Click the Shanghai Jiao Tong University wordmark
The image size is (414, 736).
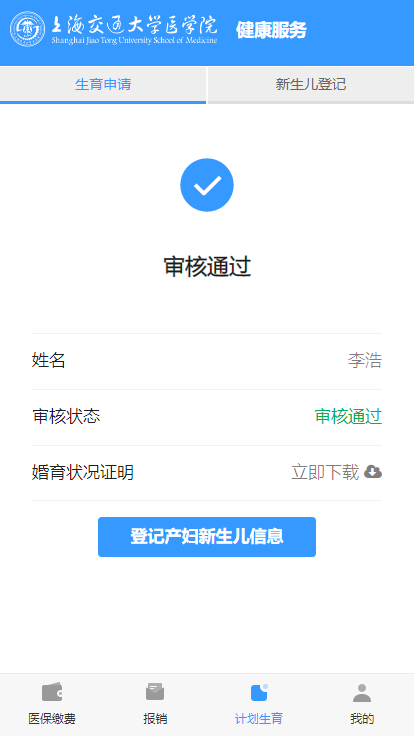[134, 29]
